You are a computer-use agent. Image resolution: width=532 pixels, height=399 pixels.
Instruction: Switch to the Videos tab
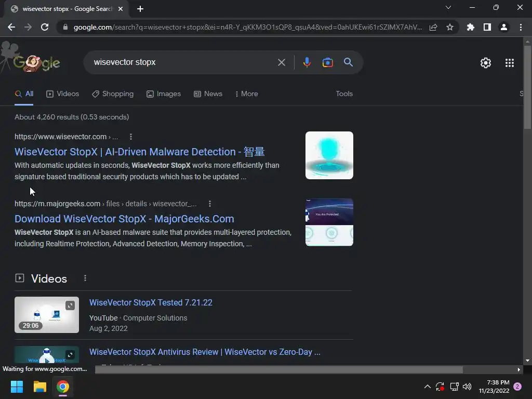63,94
